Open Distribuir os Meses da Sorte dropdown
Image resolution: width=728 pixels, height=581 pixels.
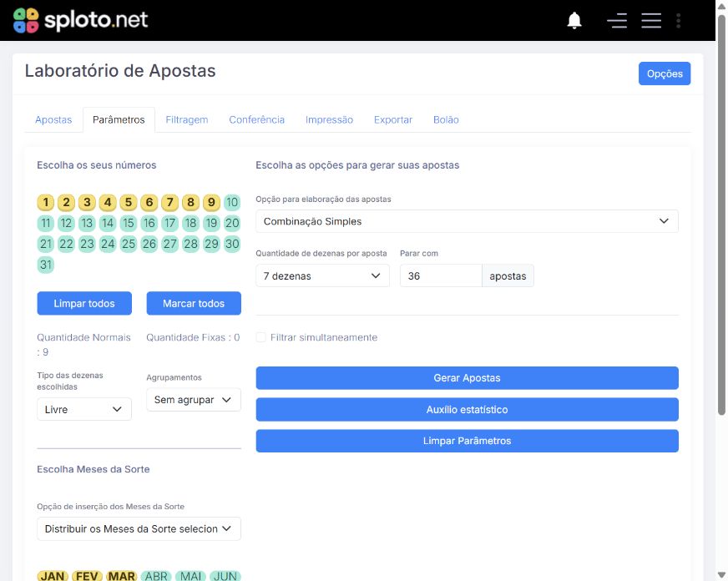(139, 528)
